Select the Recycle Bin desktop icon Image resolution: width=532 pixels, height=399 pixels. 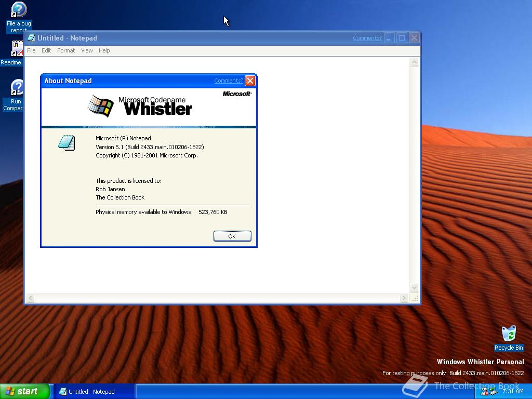tap(509, 338)
